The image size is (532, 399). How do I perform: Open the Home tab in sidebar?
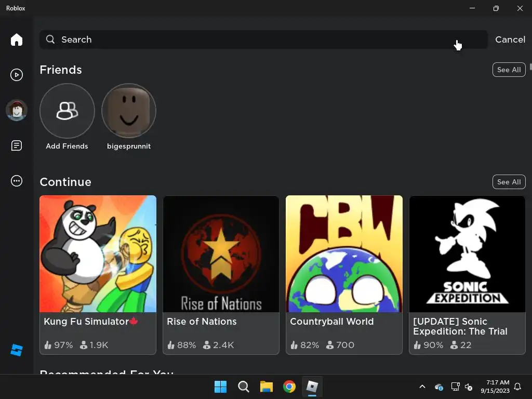tap(16, 39)
